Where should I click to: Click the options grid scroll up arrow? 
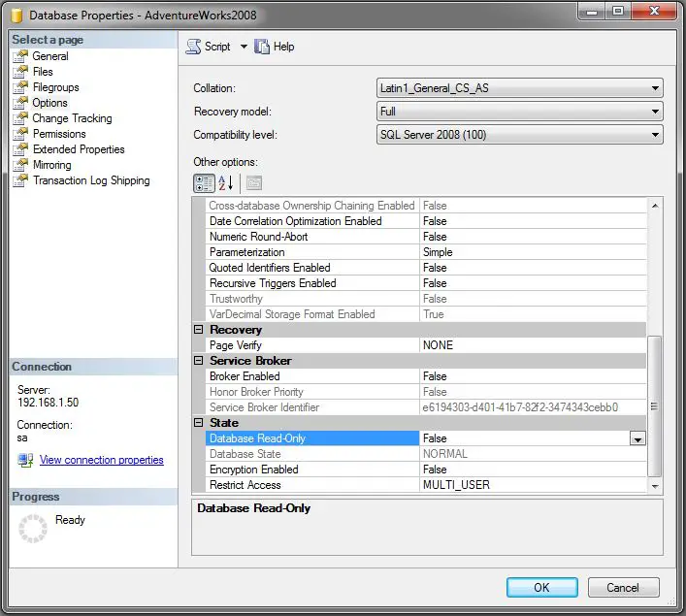click(x=655, y=206)
